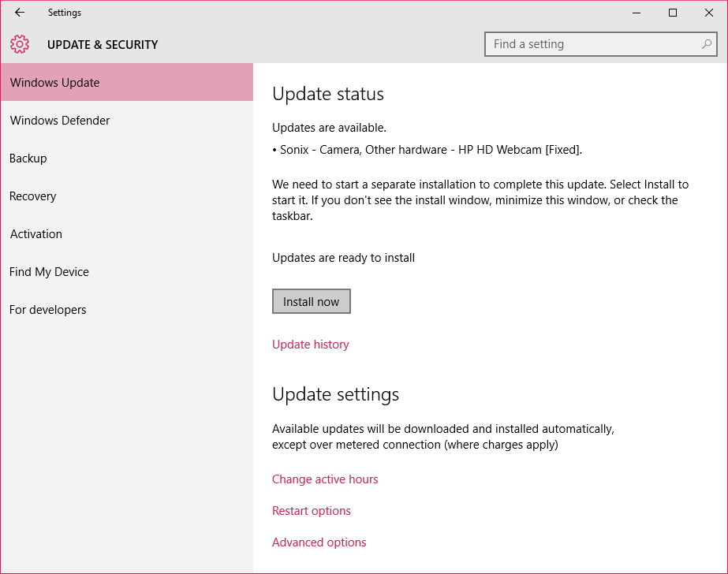The height and width of the screenshot is (574, 728).
Task: Click the search magnifier icon
Action: (706, 44)
